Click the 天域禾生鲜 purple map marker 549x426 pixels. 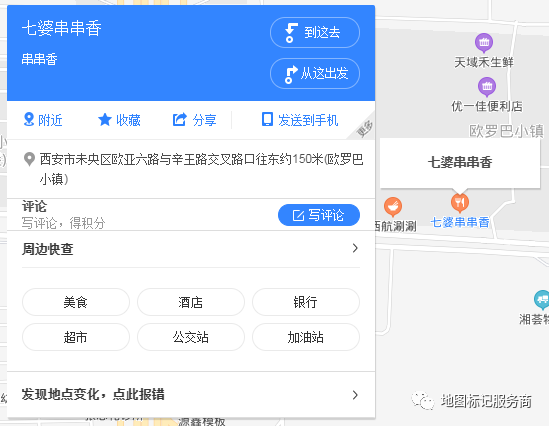point(484,43)
